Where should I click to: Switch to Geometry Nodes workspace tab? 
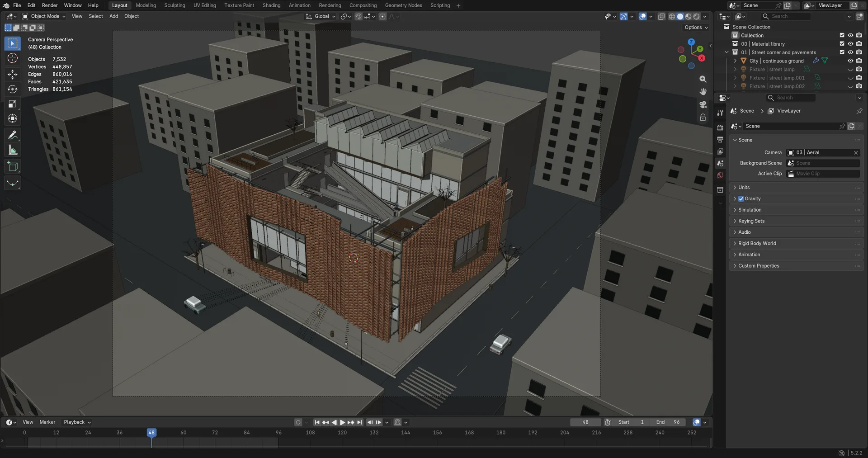(x=403, y=5)
